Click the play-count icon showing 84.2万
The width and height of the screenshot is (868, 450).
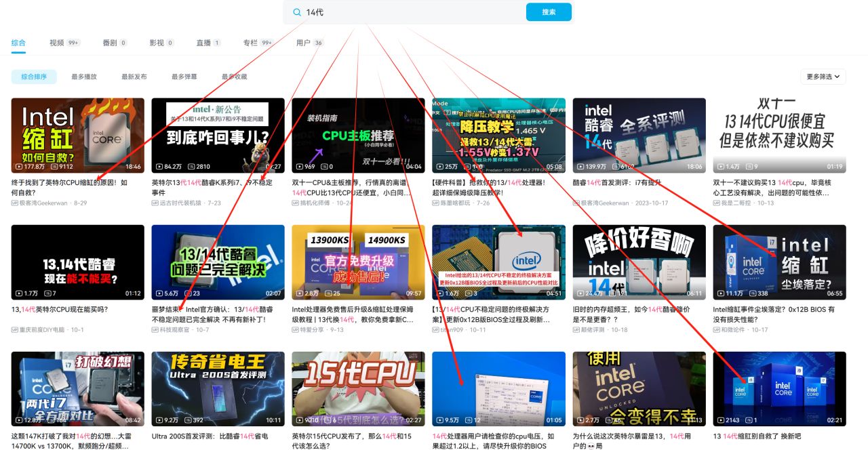click(159, 166)
